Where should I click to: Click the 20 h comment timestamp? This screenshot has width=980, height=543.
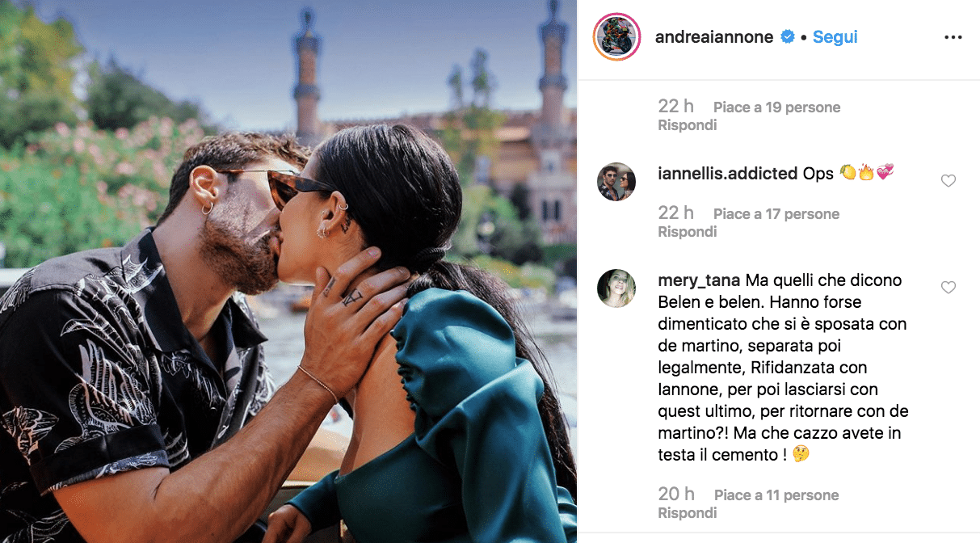point(676,495)
